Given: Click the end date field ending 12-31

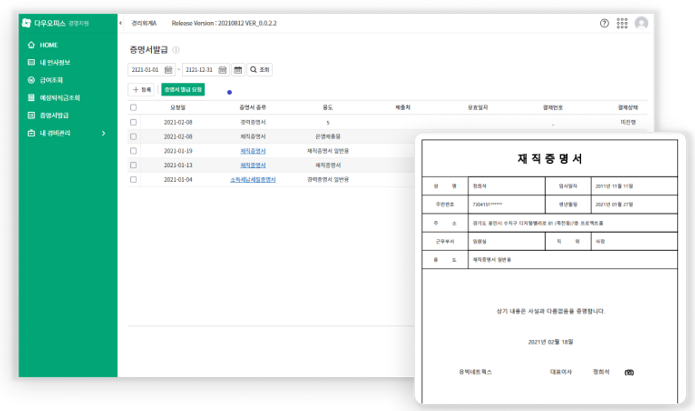Looking at the screenshot, I should [x=206, y=70].
